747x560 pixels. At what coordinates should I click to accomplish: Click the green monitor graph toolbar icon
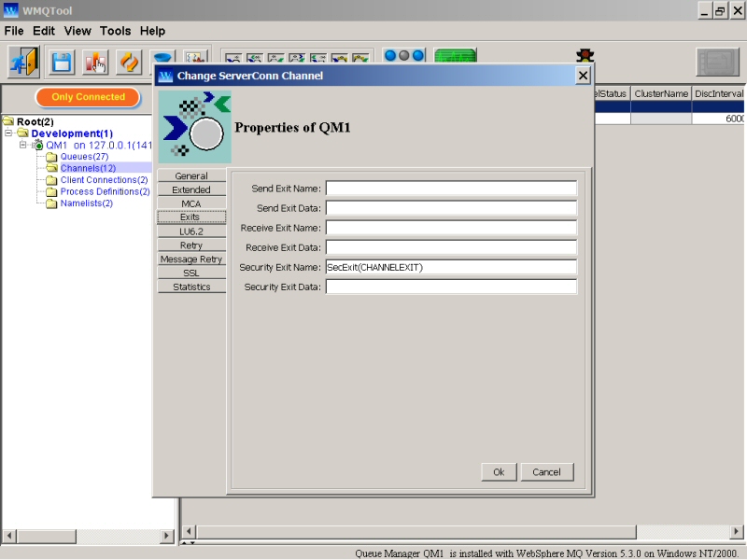click(x=456, y=56)
